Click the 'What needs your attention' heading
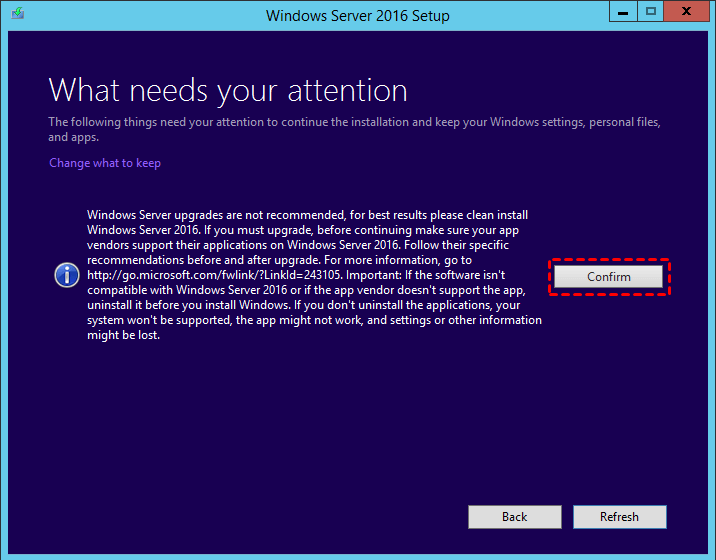Viewport: 716px width, 560px height. pyautogui.click(x=228, y=90)
